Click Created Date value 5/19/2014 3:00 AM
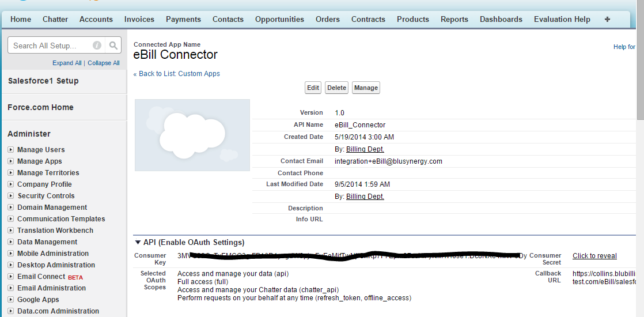This screenshot has height=317, width=644. click(364, 137)
